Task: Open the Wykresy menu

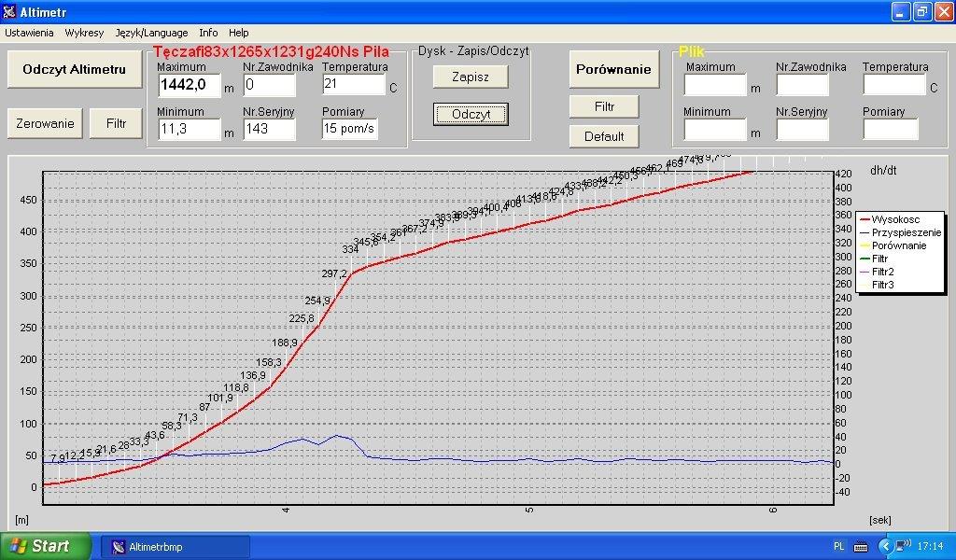Action: coord(84,33)
